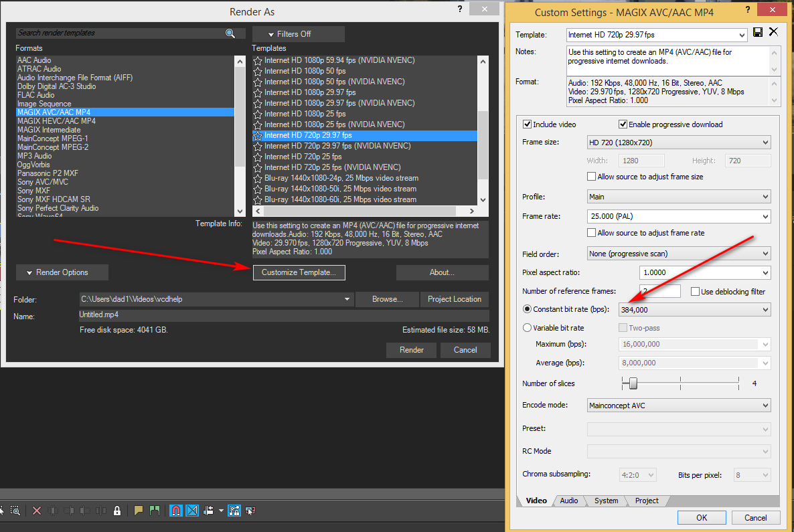Toggle Lock Envelopes to Events icon
The width and height of the screenshot is (794, 532).
[234, 511]
